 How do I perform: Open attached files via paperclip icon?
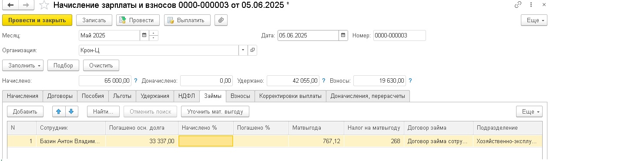click(x=221, y=20)
